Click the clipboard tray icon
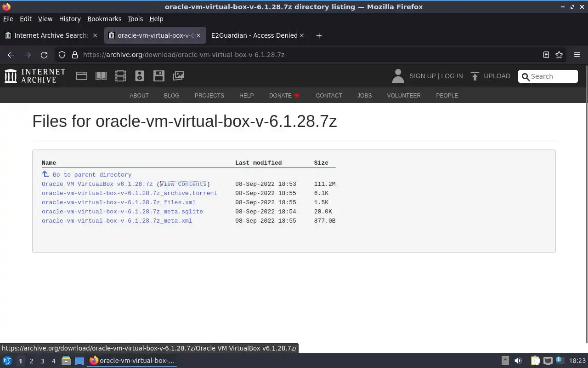The height and width of the screenshot is (368, 588). click(535, 361)
